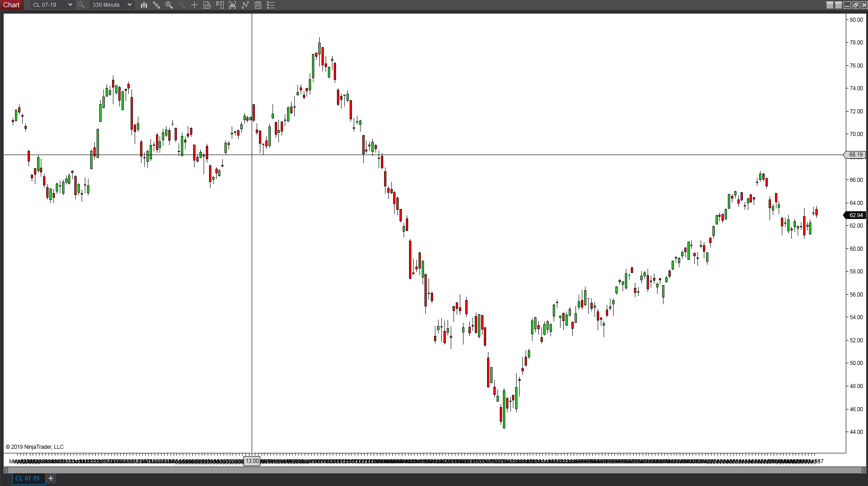868x486 pixels.
Task: Open the strategies checklist icon
Action: click(258, 5)
